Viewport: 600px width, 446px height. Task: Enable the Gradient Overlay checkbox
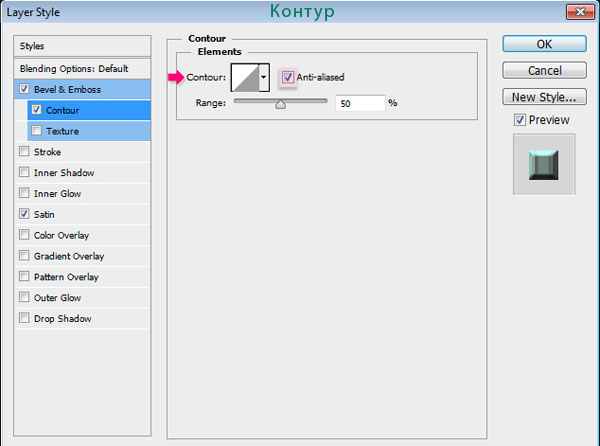click(24, 255)
